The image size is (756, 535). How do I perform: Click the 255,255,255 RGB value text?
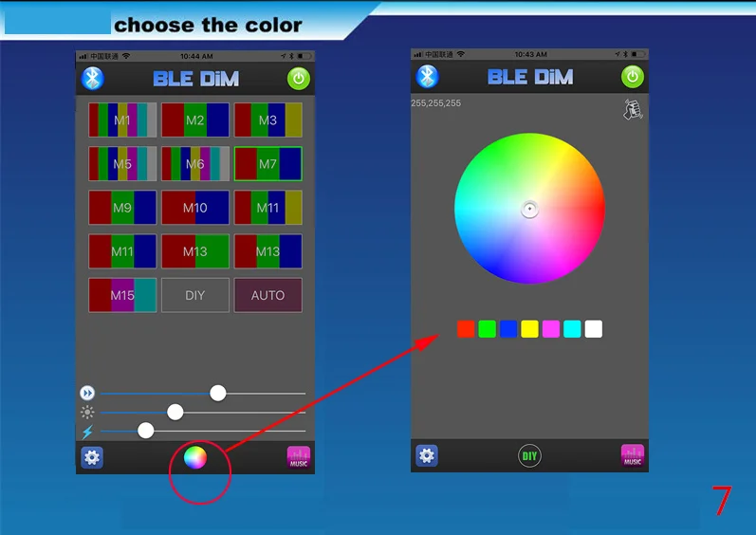(x=435, y=103)
